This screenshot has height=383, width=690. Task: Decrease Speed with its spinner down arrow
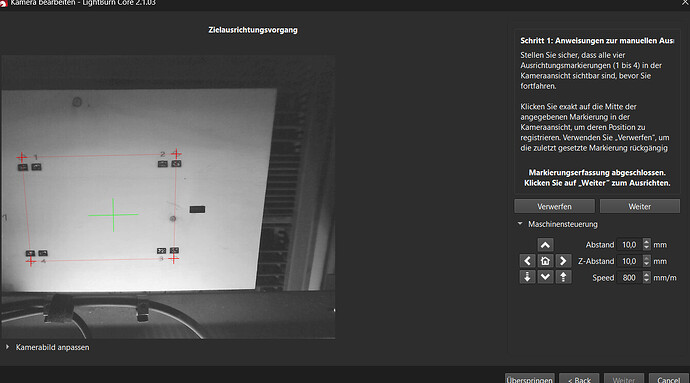point(646,281)
